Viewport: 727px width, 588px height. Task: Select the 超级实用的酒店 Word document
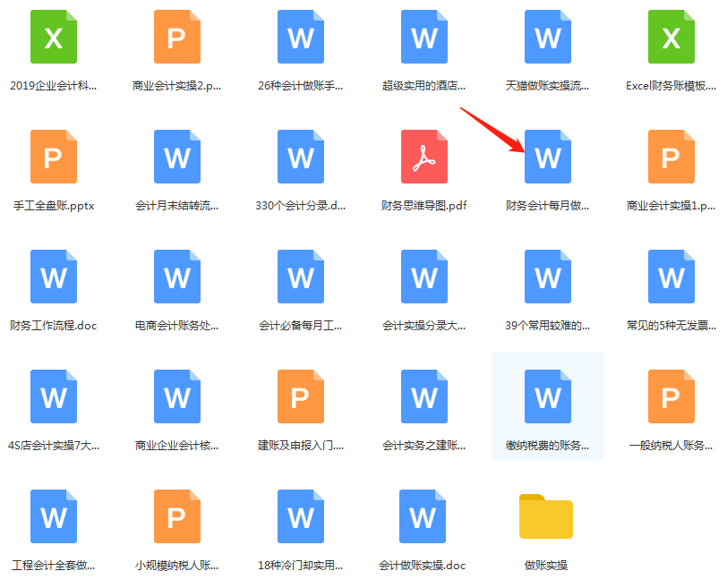click(423, 38)
